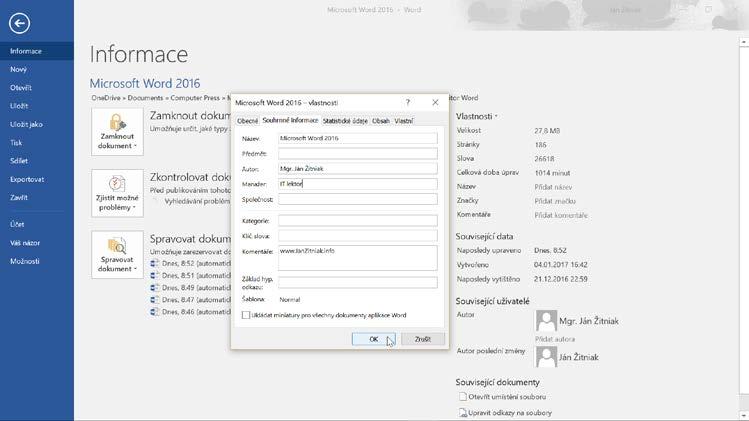
Task: Switch to the Obecné tab
Action: click(247, 121)
